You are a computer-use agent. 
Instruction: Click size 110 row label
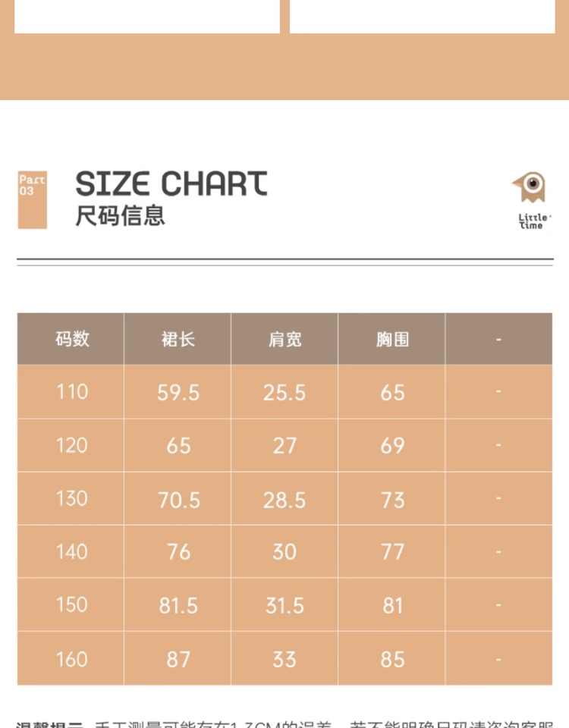71,392
